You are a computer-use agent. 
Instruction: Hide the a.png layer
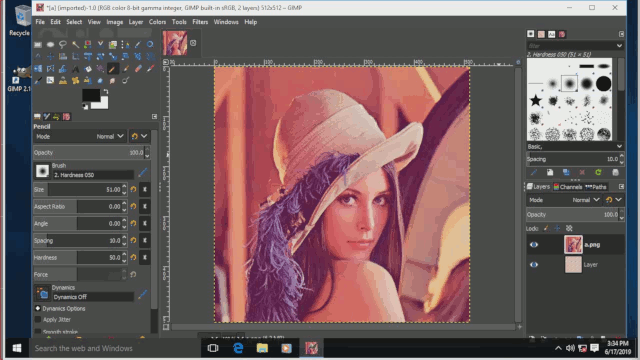point(534,244)
